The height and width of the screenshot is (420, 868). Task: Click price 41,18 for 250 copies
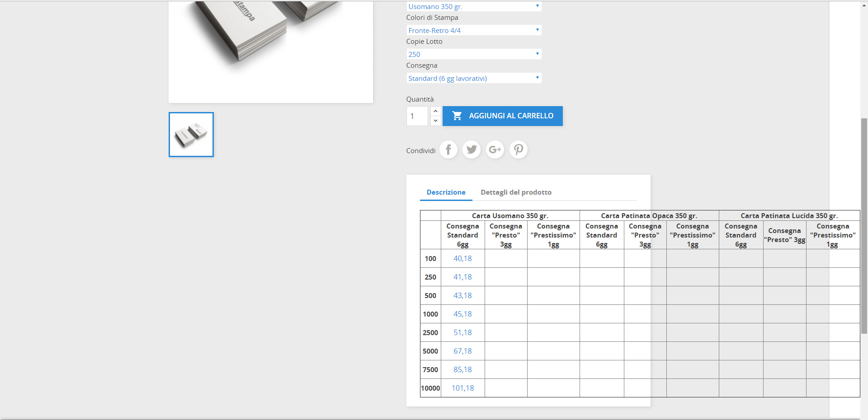(462, 277)
